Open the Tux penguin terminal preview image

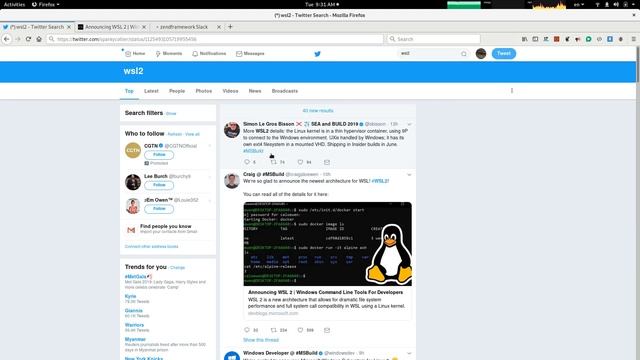(x=327, y=244)
